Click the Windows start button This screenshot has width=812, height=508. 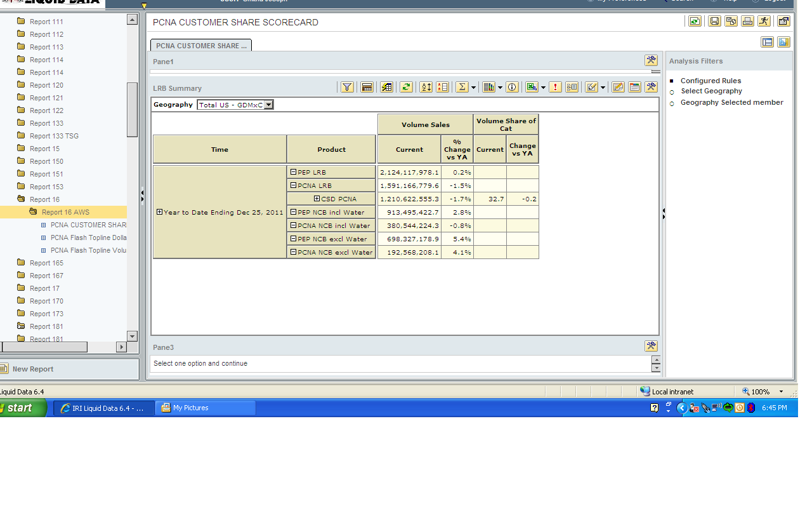tap(22, 408)
